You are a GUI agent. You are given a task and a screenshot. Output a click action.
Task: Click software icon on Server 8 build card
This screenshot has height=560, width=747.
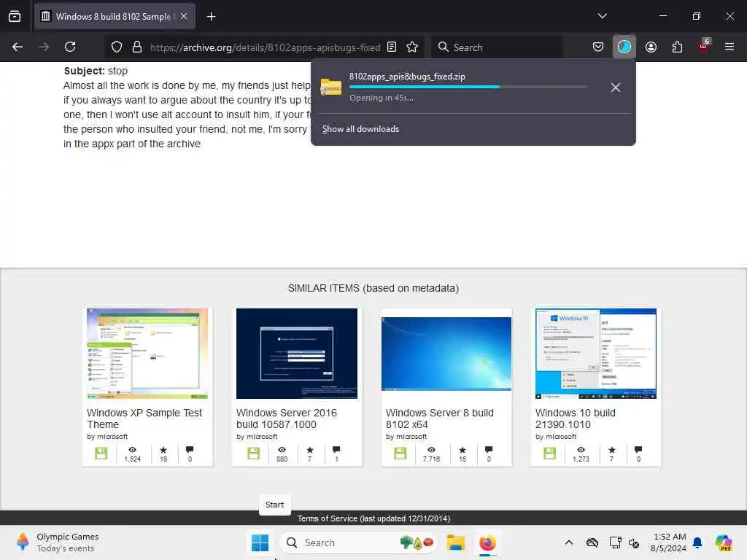pos(400,454)
